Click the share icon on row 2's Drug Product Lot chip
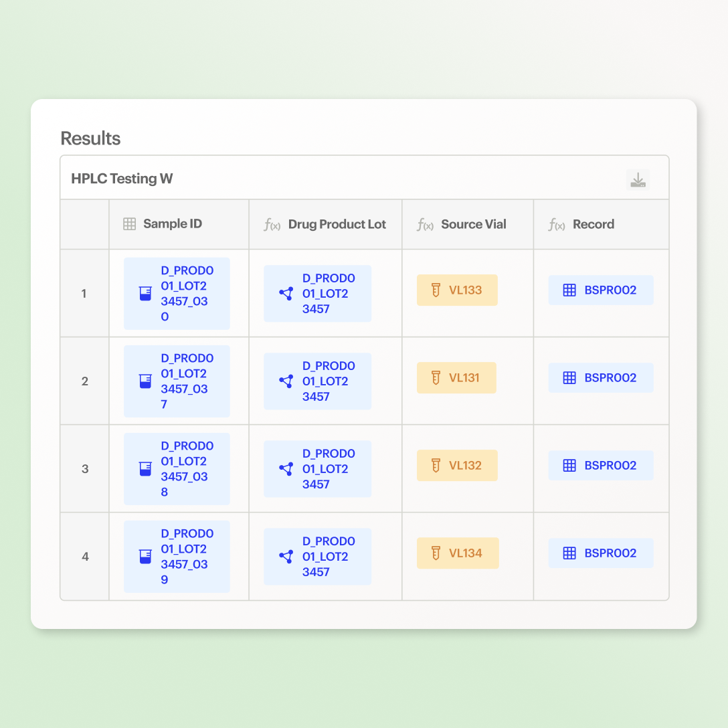728x728 pixels. pos(286,381)
